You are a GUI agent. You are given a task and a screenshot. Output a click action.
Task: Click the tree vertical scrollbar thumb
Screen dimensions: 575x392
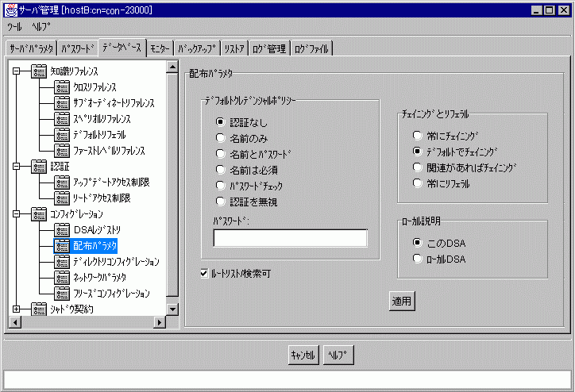172,184
